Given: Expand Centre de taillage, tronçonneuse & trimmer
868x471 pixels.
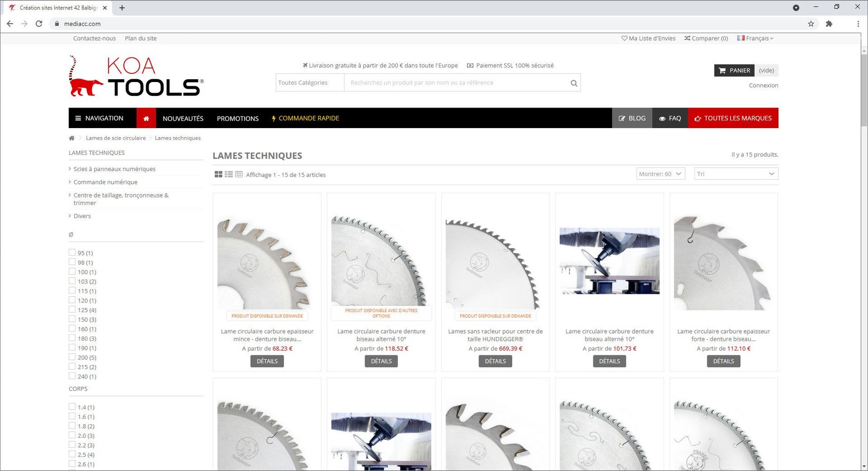Looking at the screenshot, I should point(121,199).
